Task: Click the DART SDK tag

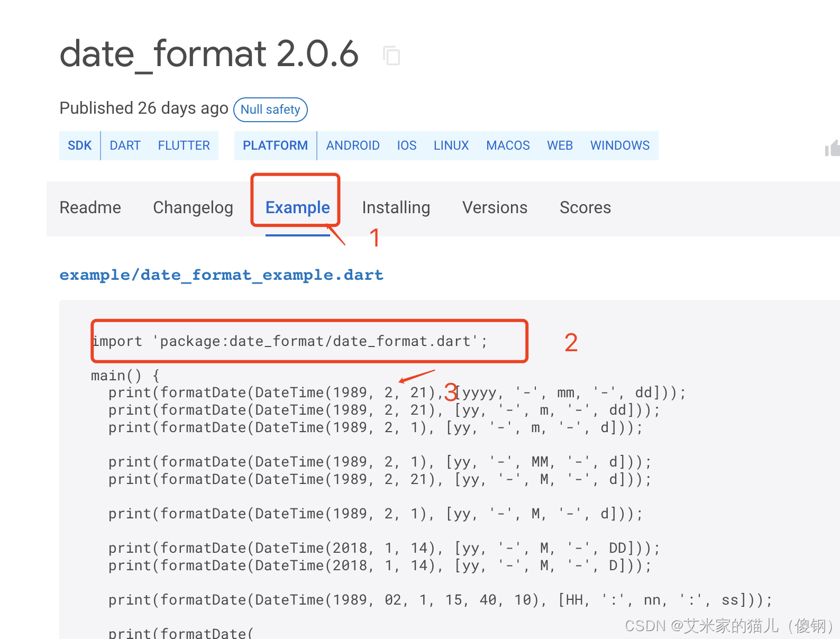Action: [125, 145]
